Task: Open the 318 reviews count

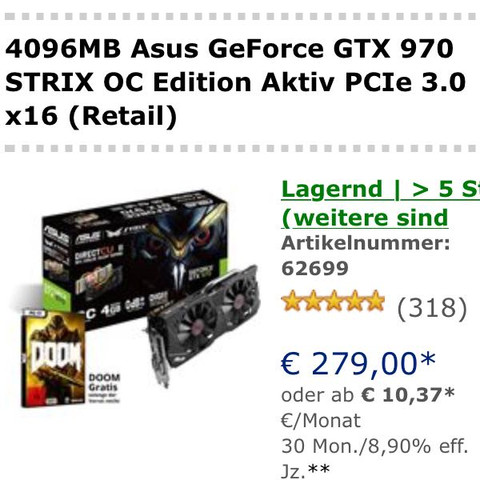Action: 432,308
